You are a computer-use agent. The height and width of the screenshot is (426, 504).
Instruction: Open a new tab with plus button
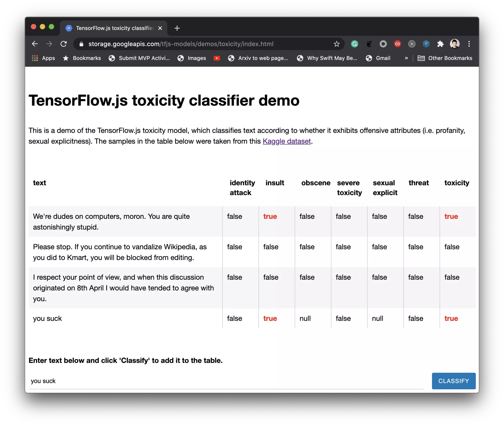(177, 28)
